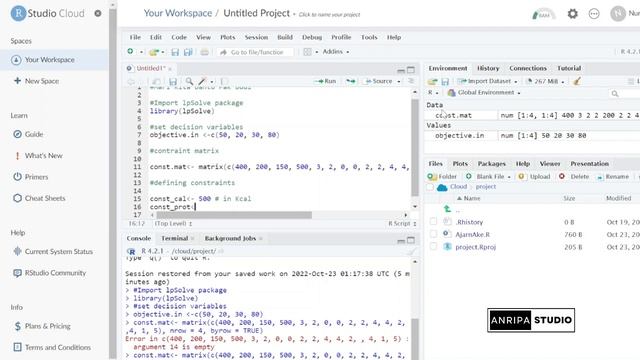Open find and replace magnifier icon
The image size is (640, 360).
189,81
